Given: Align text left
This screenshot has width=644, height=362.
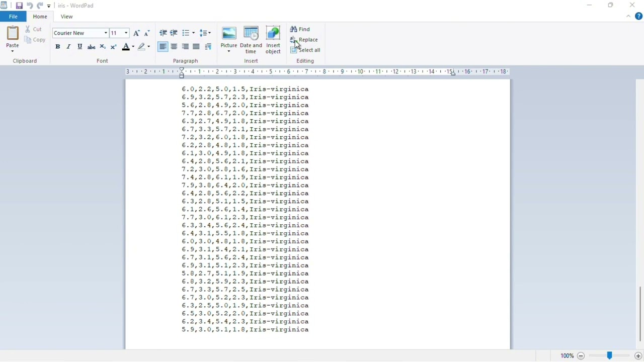Looking at the screenshot, I should [x=163, y=47].
